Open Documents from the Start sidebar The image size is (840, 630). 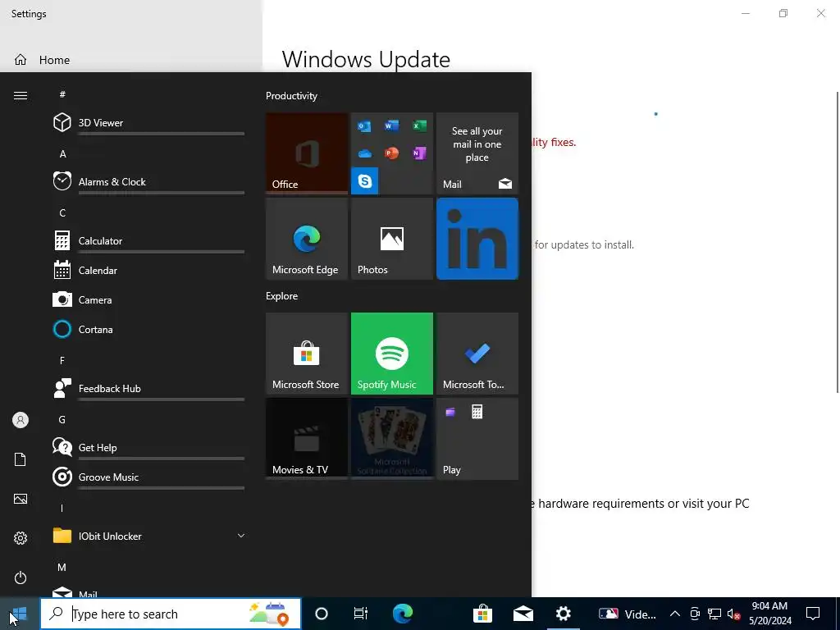(x=21, y=459)
